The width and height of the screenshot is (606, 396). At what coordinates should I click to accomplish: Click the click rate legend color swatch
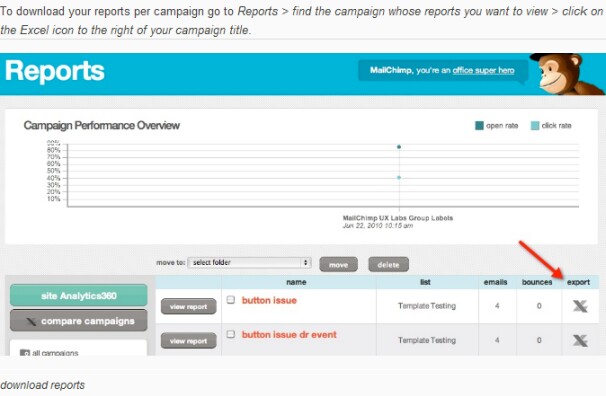point(535,126)
